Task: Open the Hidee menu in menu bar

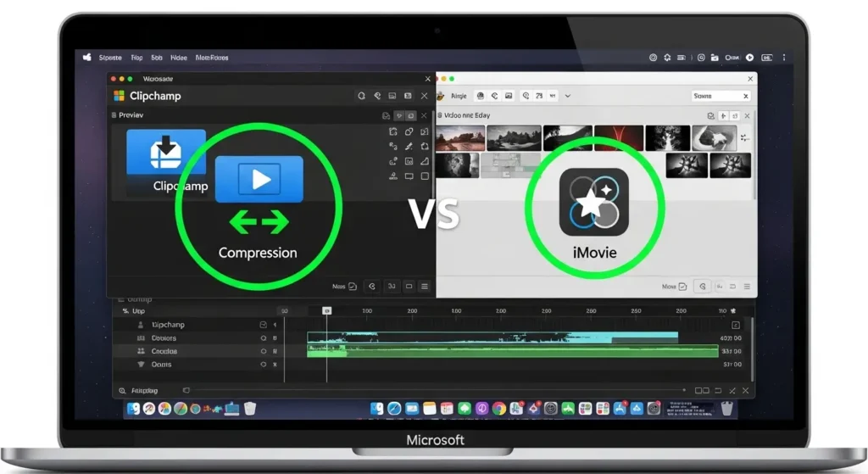Action: pos(178,58)
